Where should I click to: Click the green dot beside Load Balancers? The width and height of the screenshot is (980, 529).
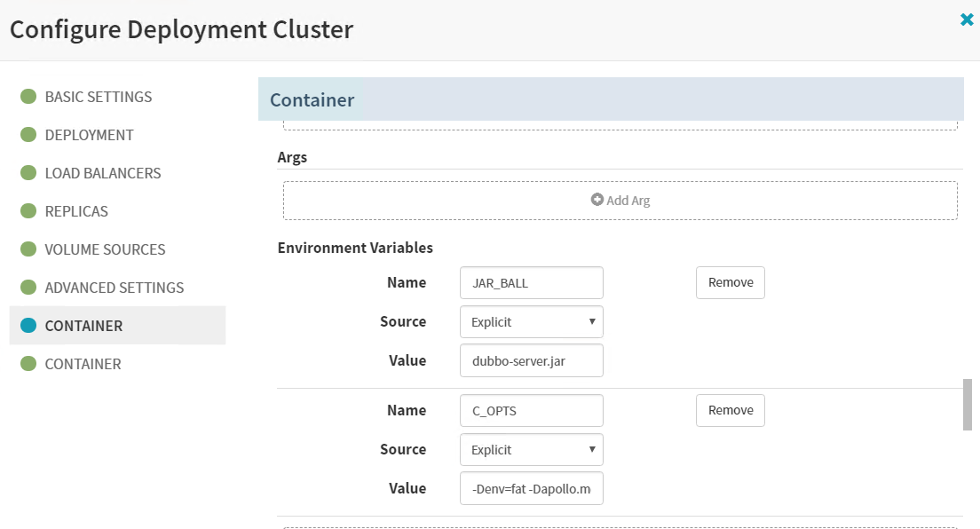(x=28, y=173)
